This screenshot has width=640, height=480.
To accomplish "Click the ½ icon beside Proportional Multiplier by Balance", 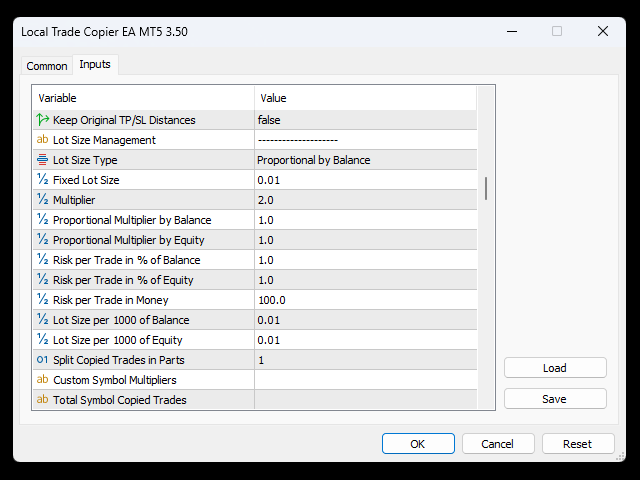I will 42,220.
